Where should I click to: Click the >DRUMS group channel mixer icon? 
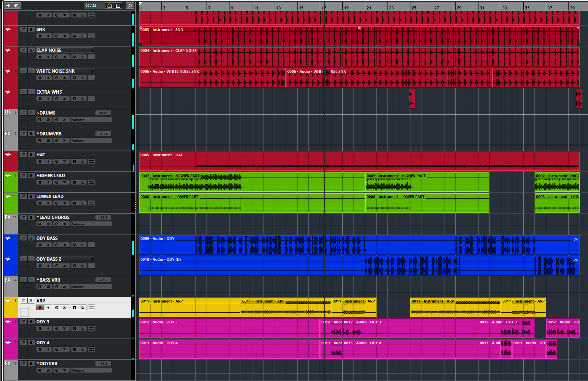8,113
